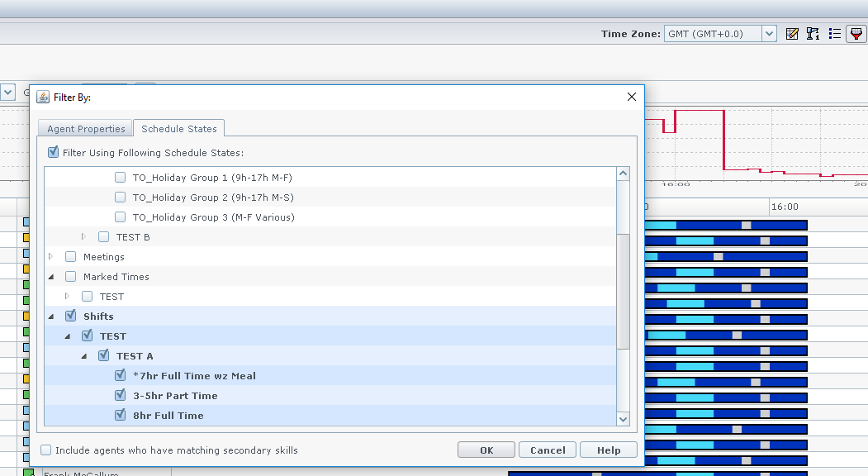Switch to the Agent Properties tab

[86, 129]
